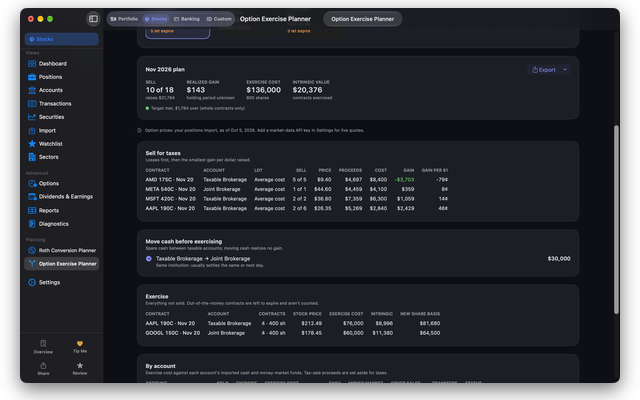This screenshot has height=400, width=640.
Task: Select GOOGL 150C · Nov 20 exercise row
Action: pyautogui.click(x=293, y=333)
